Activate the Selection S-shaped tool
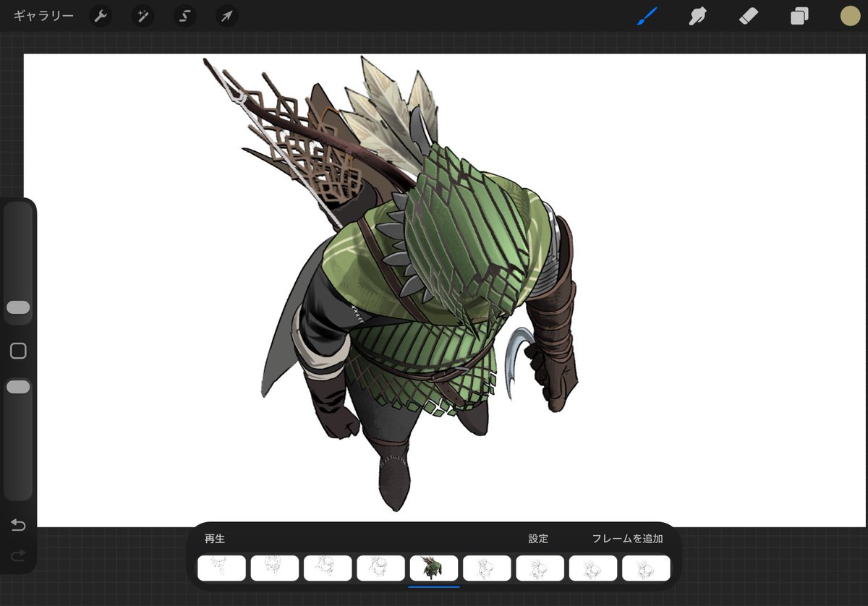868x606 pixels. tap(185, 16)
